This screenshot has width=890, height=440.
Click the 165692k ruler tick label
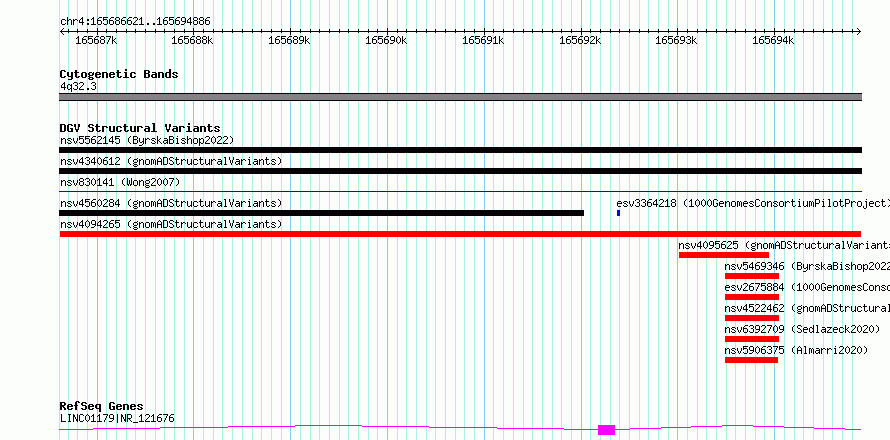pos(580,40)
